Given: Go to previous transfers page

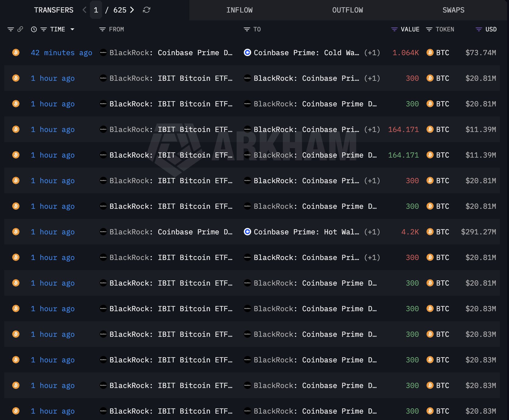Looking at the screenshot, I should [84, 10].
